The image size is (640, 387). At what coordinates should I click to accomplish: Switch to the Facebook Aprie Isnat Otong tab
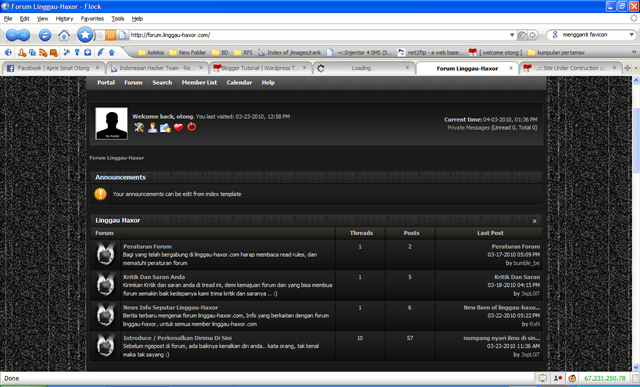[x=53, y=68]
